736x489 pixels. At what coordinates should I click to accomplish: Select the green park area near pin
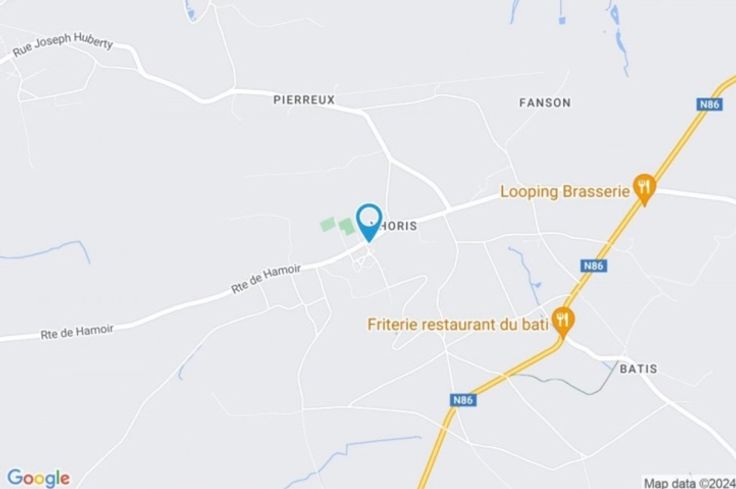[x=338, y=226]
